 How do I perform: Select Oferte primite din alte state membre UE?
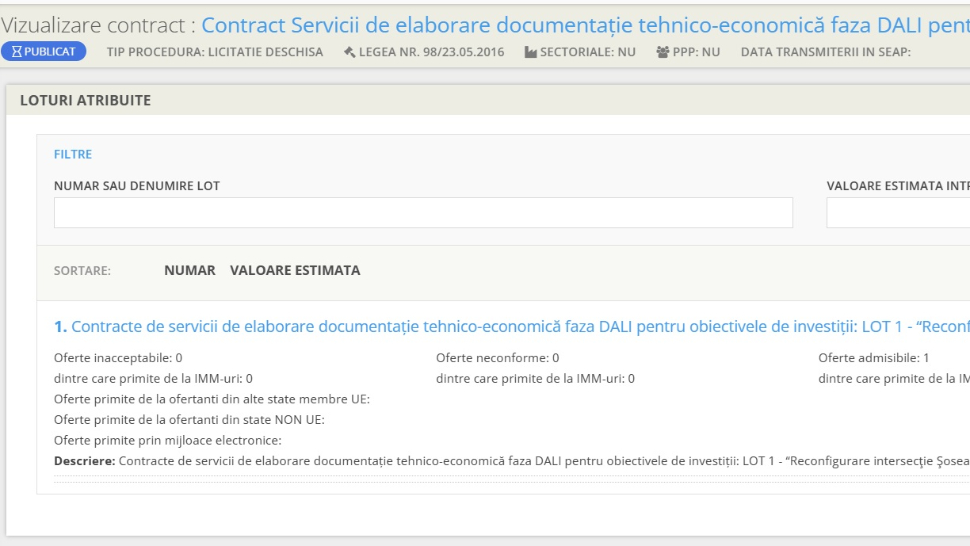coord(212,399)
